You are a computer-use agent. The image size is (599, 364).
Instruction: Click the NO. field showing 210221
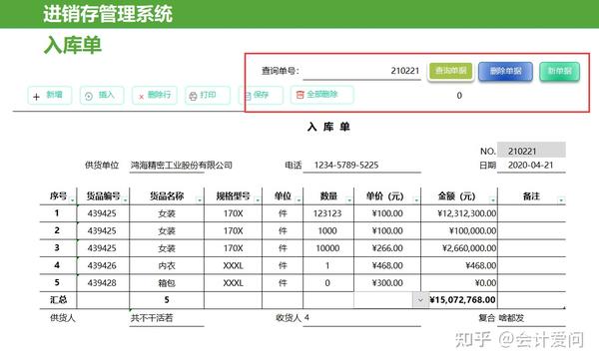[x=531, y=151]
